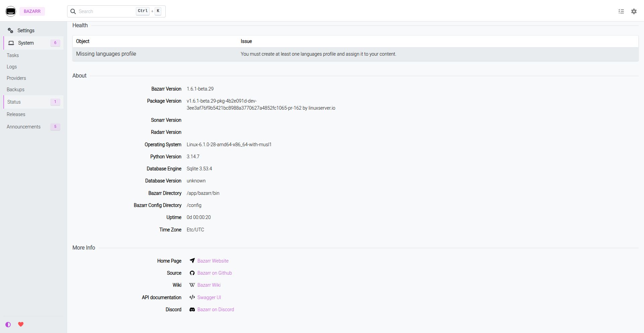
Task: Click the Settings cogs icon in sidebar
Action: coord(11,31)
